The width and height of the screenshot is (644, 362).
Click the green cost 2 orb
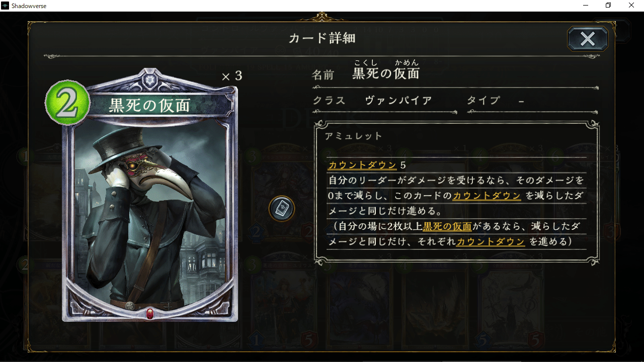68,103
